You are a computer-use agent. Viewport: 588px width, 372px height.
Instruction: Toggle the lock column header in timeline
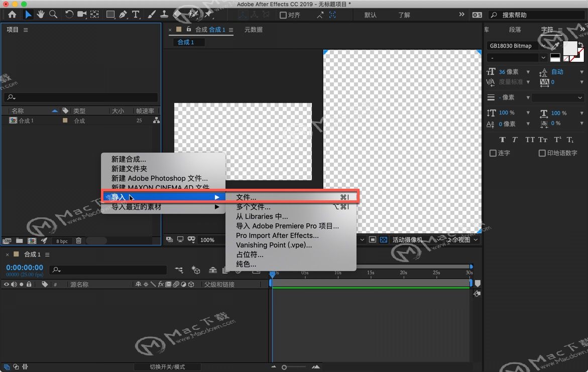(29, 284)
